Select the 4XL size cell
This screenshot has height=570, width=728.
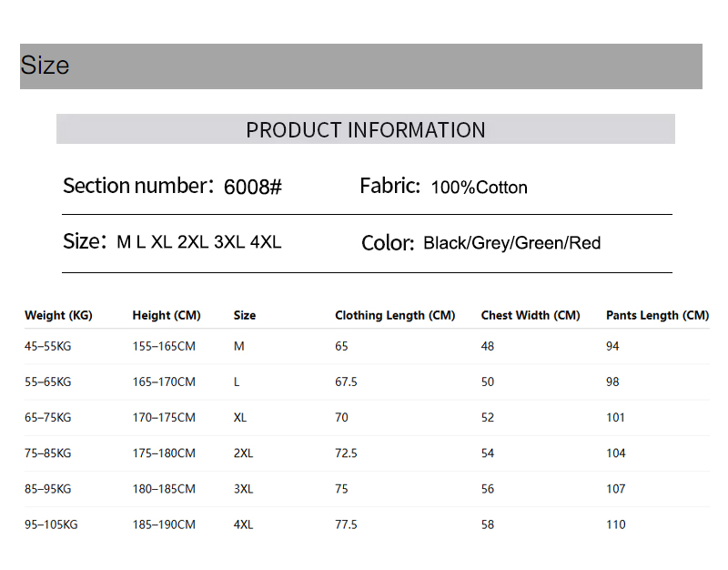[x=243, y=524]
